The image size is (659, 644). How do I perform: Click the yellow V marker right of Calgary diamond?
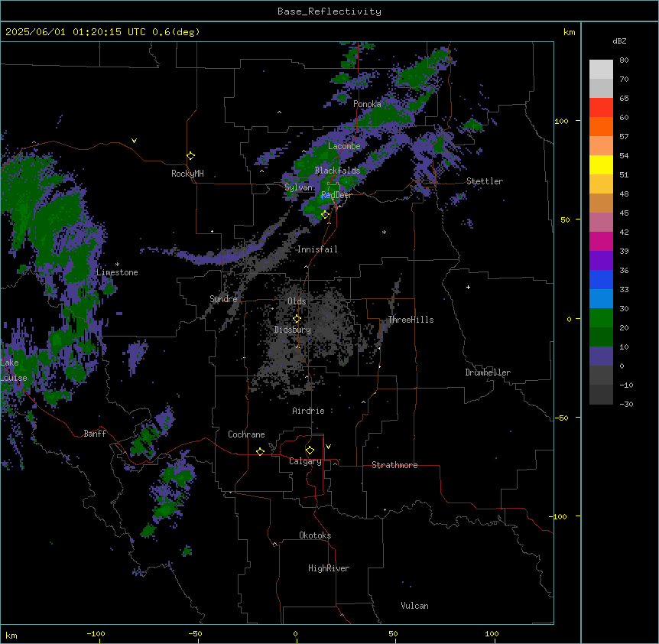(328, 447)
